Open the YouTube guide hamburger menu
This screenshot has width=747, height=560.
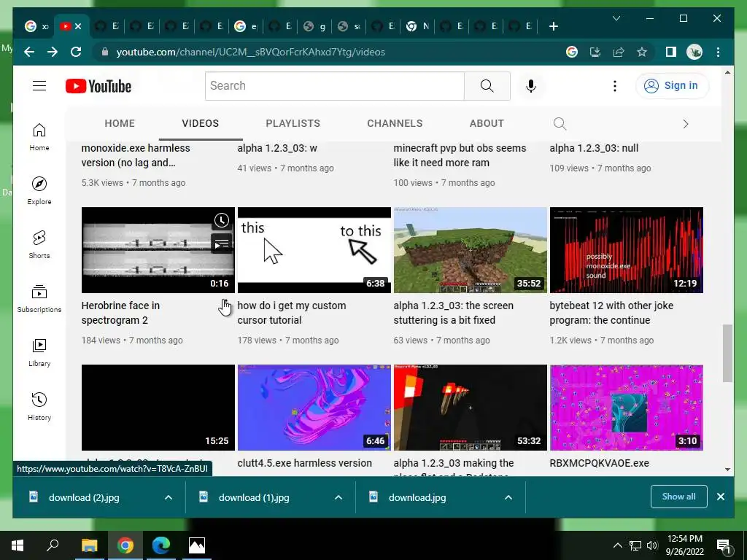click(x=39, y=86)
